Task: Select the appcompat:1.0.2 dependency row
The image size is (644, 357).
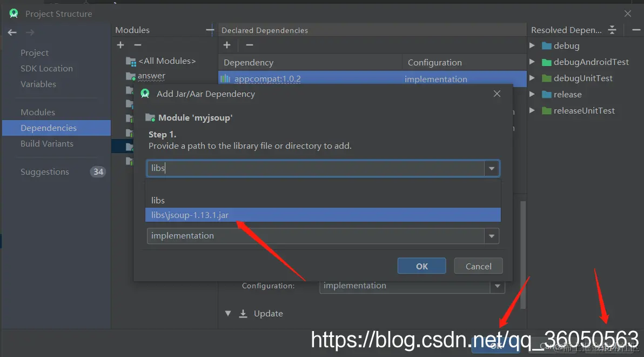Action: (372, 79)
